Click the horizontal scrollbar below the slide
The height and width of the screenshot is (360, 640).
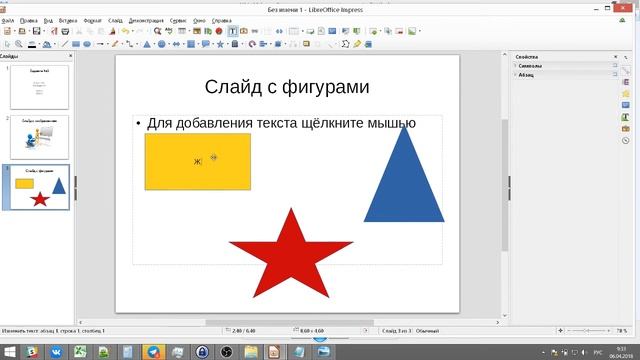pos(289,322)
